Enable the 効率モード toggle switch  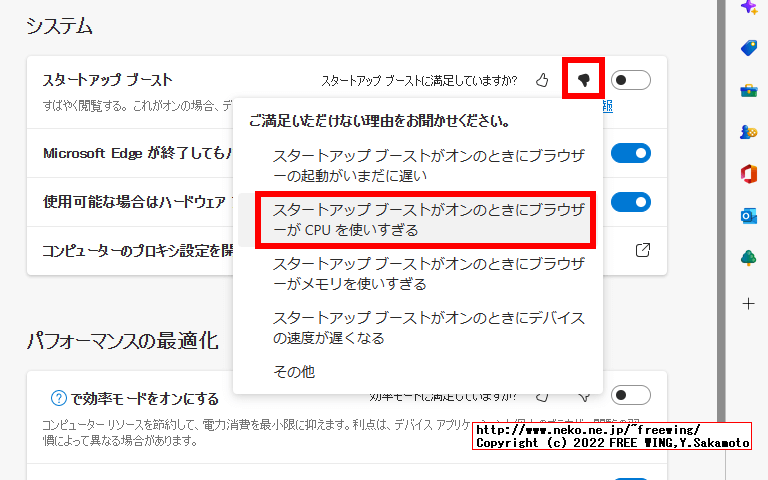[630, 395]
